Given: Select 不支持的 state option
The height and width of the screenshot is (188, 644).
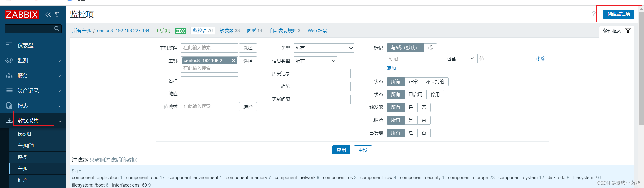Looking at the screenshot, I should [435, 82].
